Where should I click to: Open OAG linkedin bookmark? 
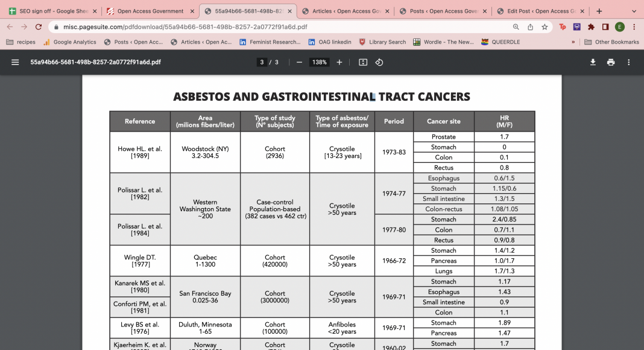tap(330, 42)
